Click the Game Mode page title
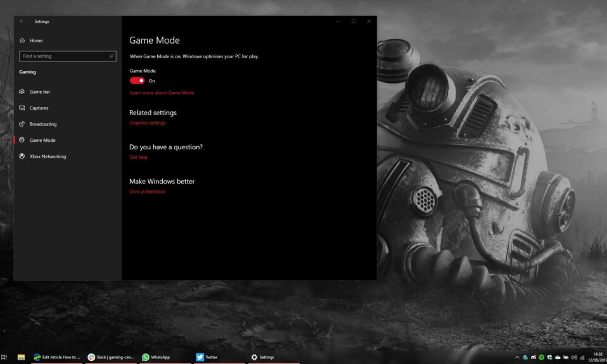607x364 pixels. pos(155,41)
